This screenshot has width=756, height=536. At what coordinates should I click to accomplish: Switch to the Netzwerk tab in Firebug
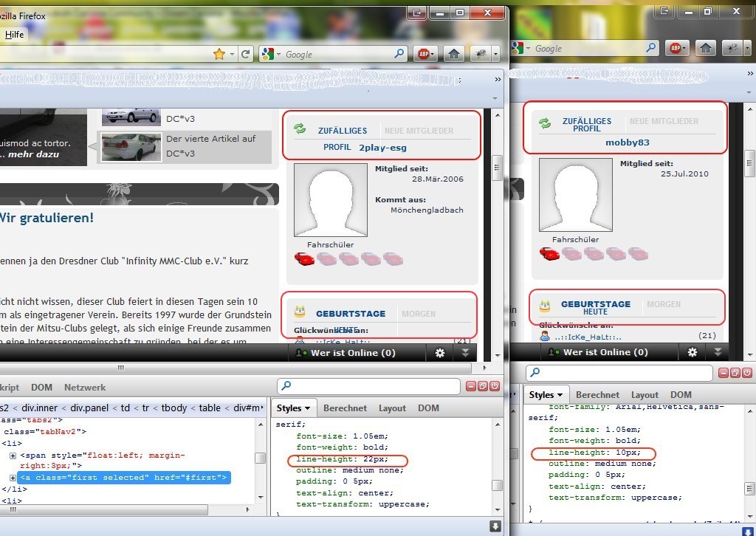(x=84, y=387)
